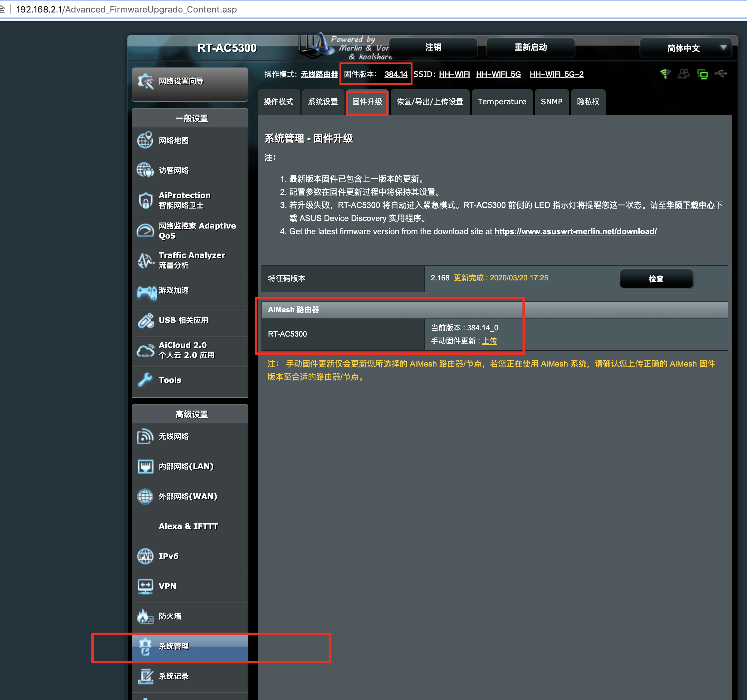Open 内部网络(LAN) port icon
Screen dimensions: 747x700
145,466
